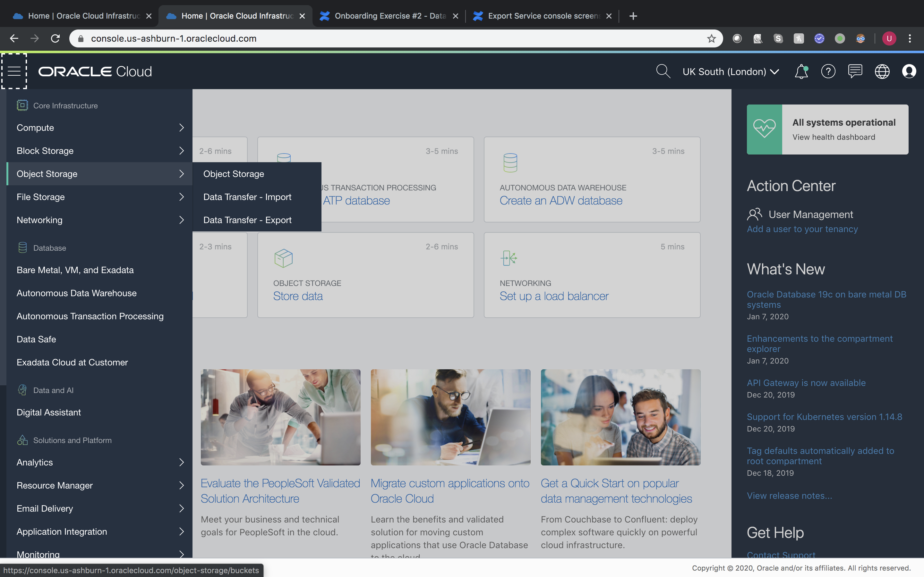
Task: Open the notifications bell
Action: [801, 71]
